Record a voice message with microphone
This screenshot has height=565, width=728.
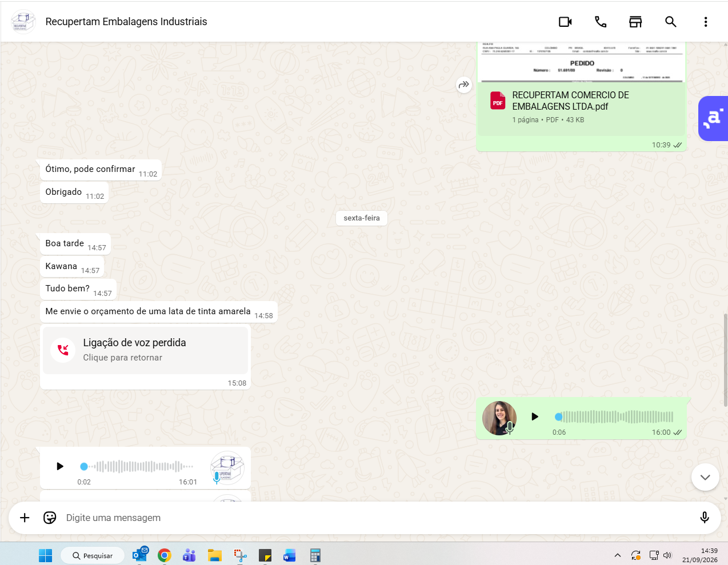[x=705, y=518]
